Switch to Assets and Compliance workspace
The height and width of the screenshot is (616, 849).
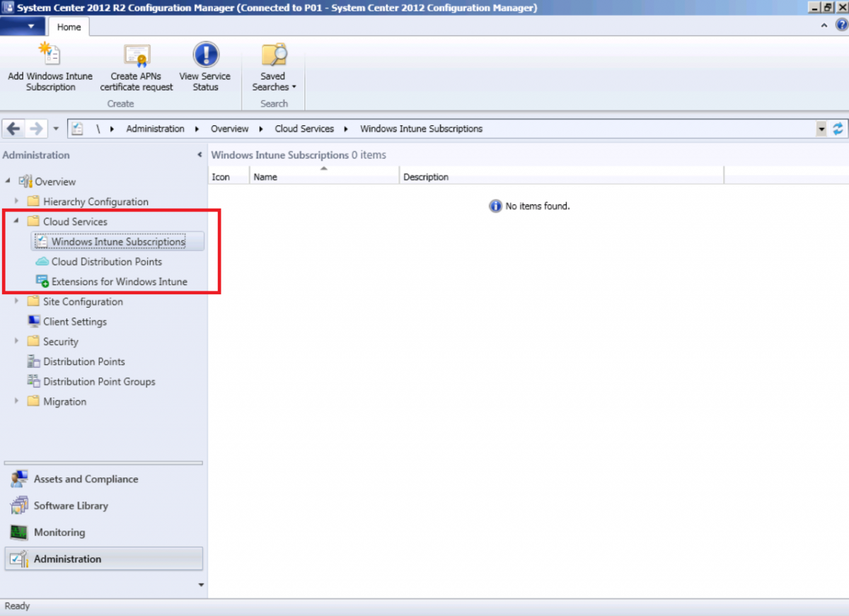(104, 479)
